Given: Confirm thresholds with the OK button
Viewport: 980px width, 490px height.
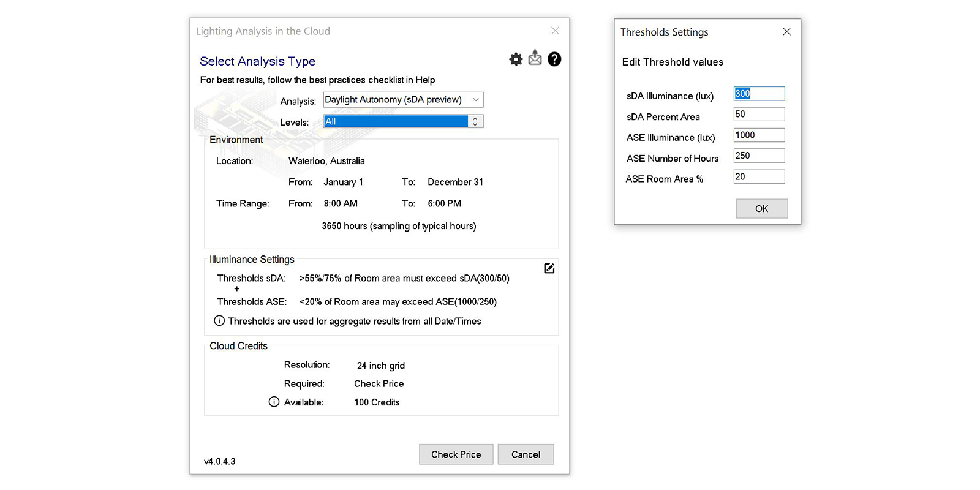Looking at the screenshot, I should coord(761,208).
